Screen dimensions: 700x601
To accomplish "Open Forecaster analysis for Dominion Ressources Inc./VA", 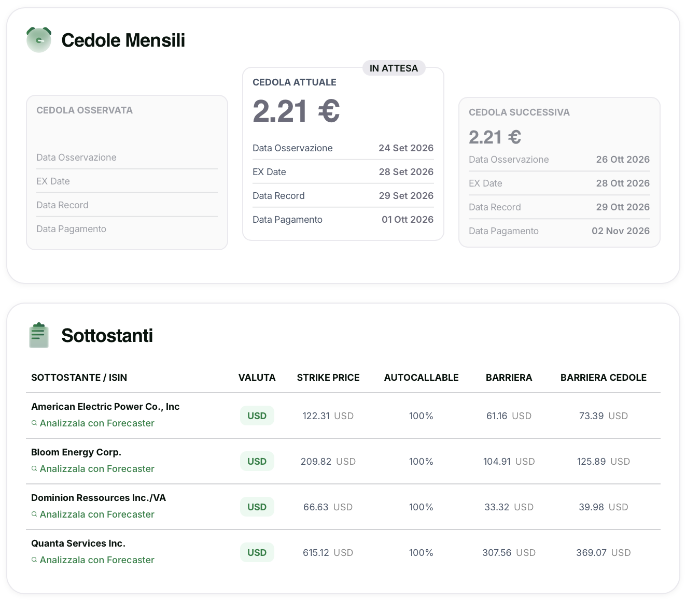I will point(97,514).
